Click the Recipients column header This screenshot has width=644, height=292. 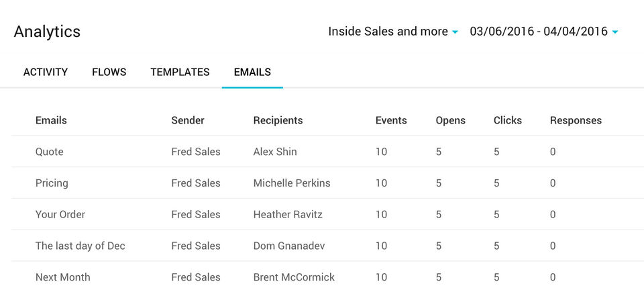(x=278, y=121)
